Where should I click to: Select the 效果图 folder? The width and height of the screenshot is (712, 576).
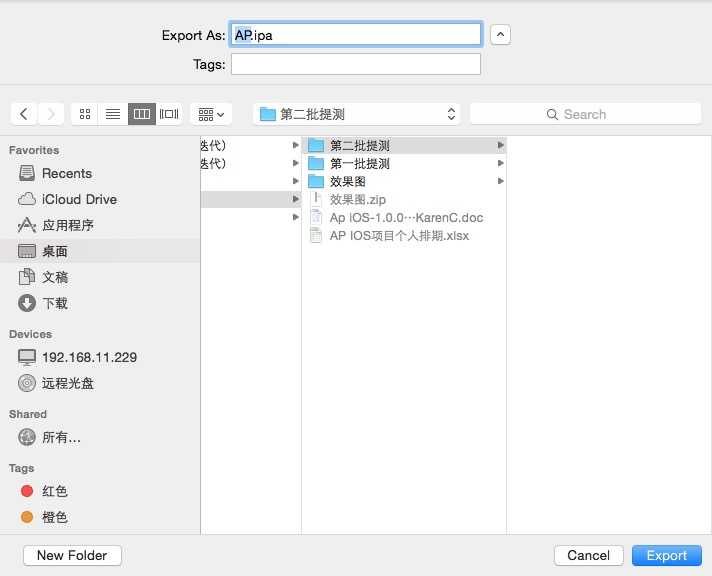(404, 181)
